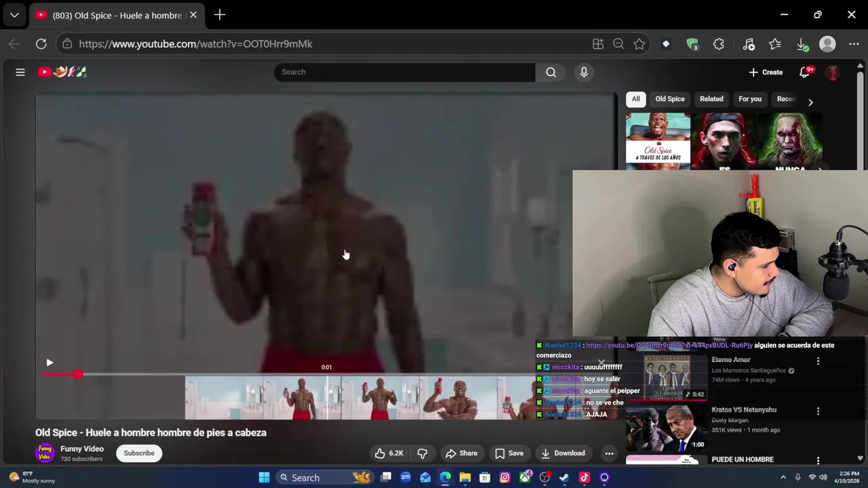Click the YouTube search magnifier button
The image size is (868, 488).
551,72
